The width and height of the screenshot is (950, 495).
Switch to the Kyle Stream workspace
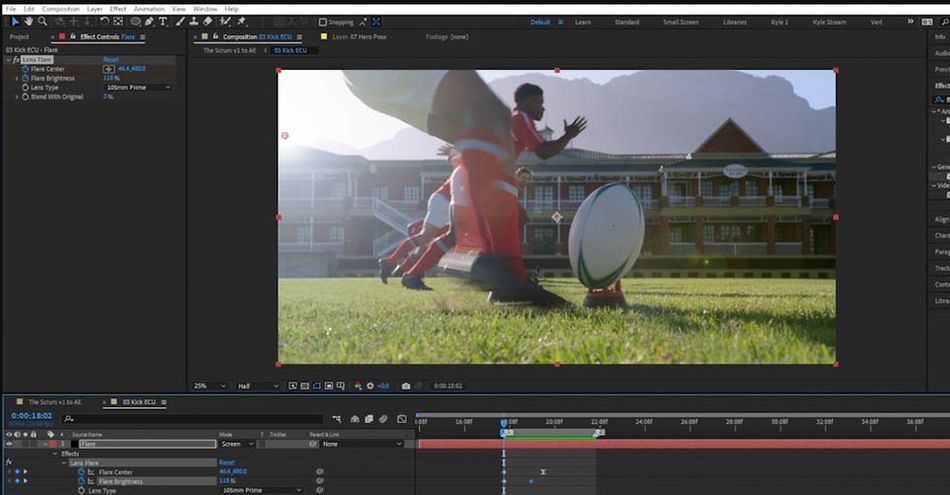[829, 22]
